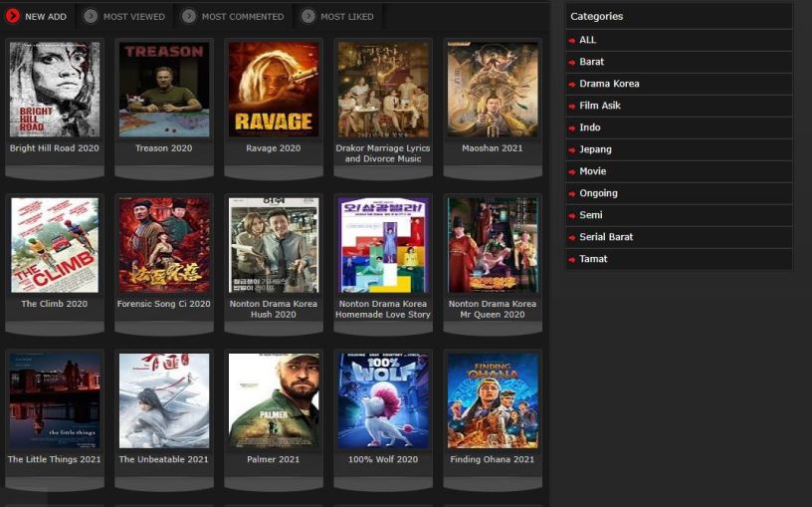The width and height of the screenshot is (812, 507).
Task: Select the Forensic Song Ci poster
Action: 164,245
